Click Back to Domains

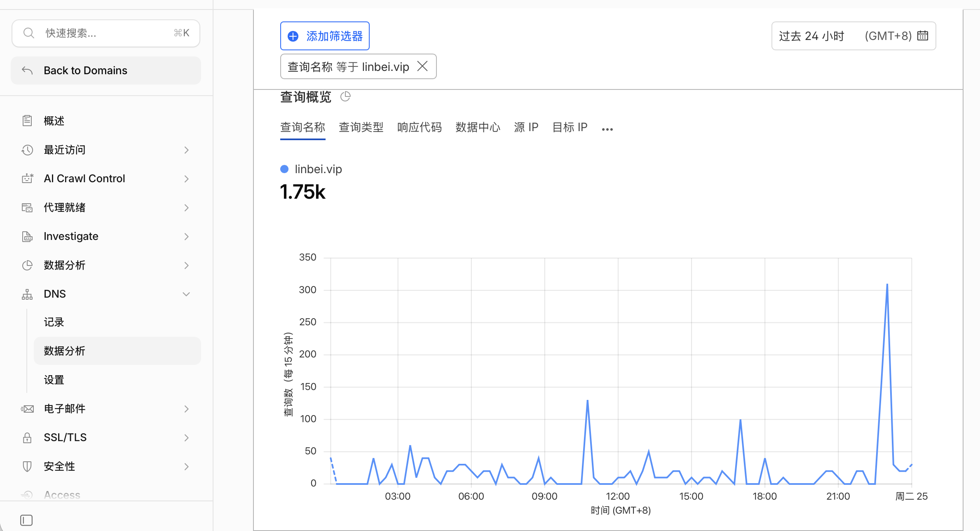106,70
